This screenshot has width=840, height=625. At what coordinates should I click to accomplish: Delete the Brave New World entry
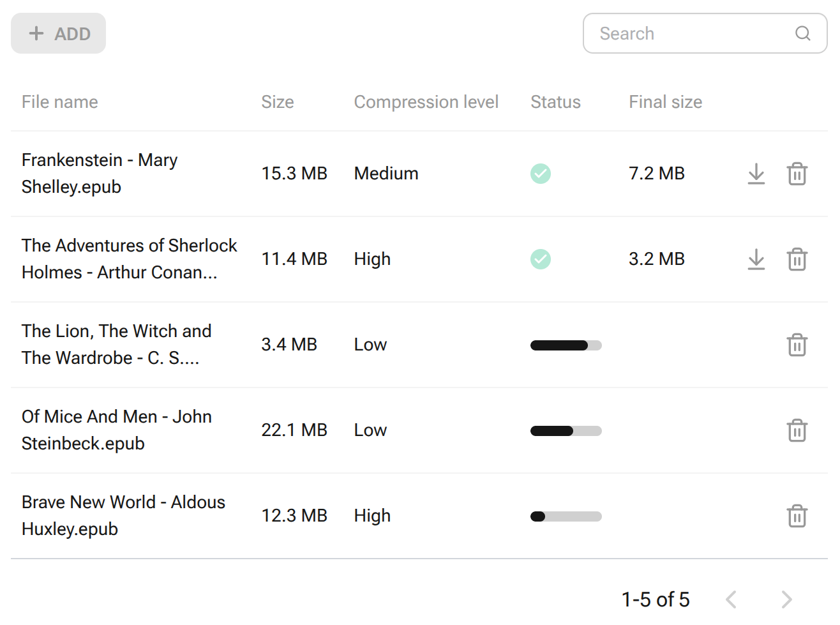click(x=797, y=516)
